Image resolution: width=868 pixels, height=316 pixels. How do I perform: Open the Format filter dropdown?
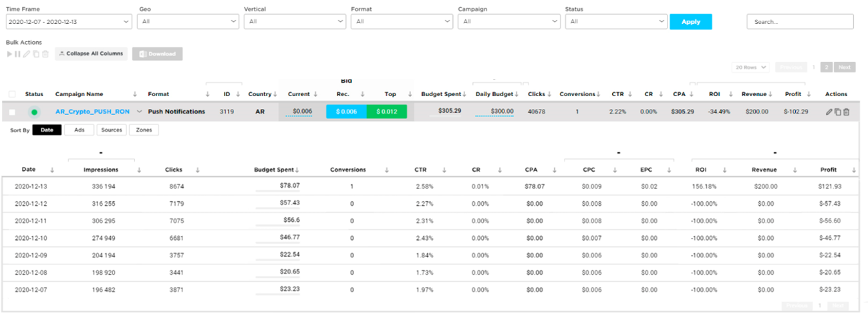pos(402,21)
